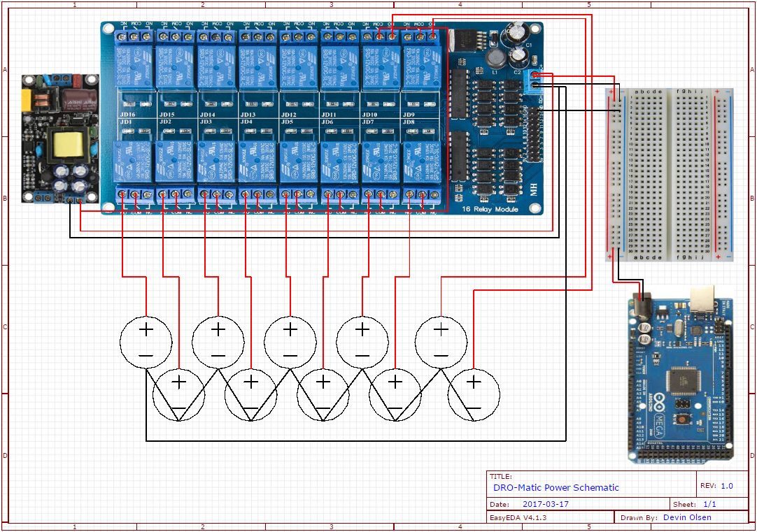Screen dimensions: 757x532
Task: Click the 'MH' marking on relay board
Action: click(534, 190)
